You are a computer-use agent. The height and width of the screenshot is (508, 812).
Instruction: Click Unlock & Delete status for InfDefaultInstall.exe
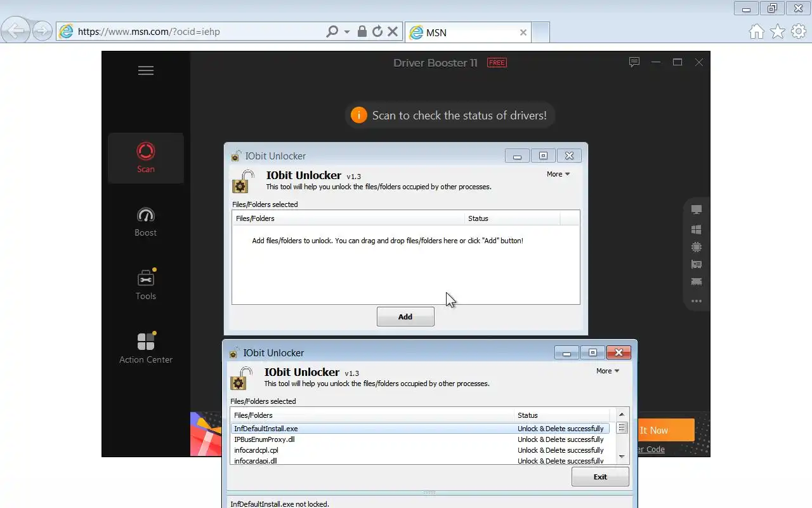[x=560, y=429]
